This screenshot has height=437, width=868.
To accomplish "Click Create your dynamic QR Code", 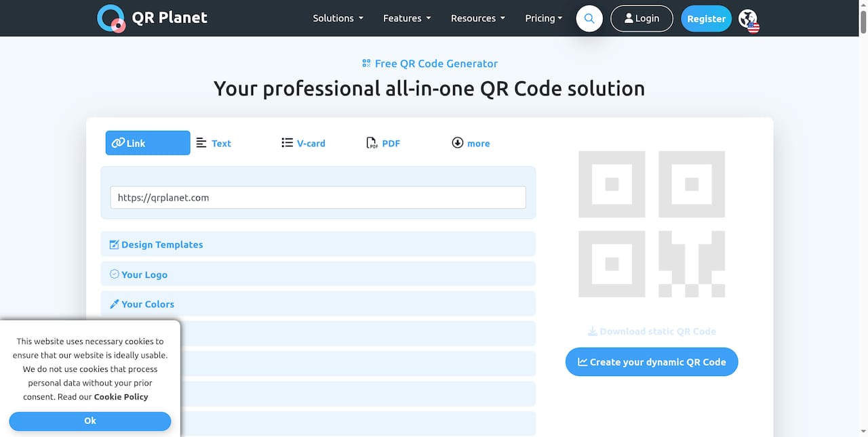I will click(x=652, y=362).
